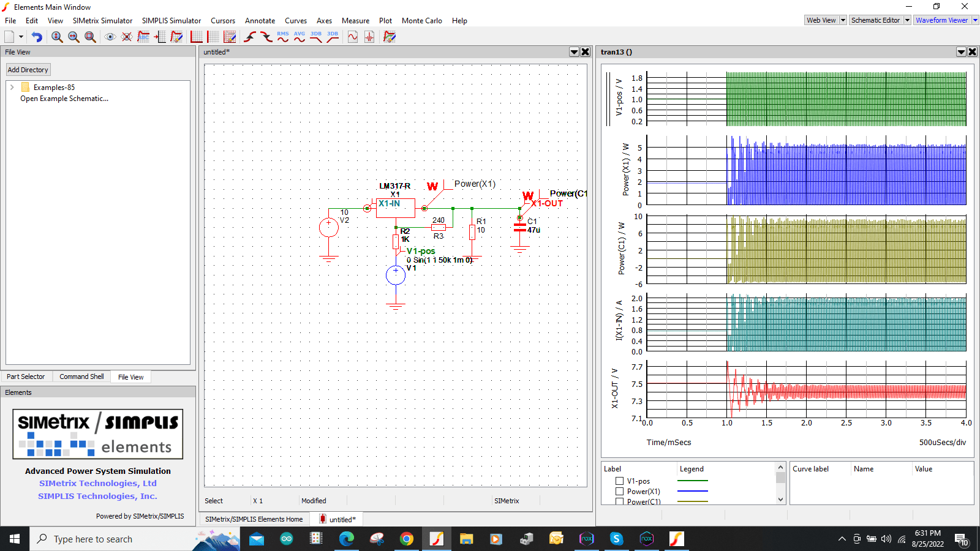Open the Zoom In tool
Viewport: 980px width, 551px height.
(x=57, y=37)
